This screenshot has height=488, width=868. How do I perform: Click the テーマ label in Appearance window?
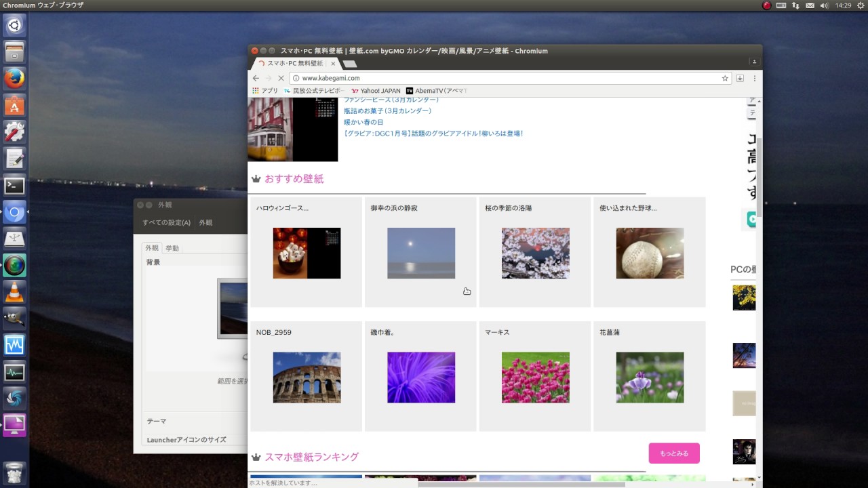[x=157, y=421]
